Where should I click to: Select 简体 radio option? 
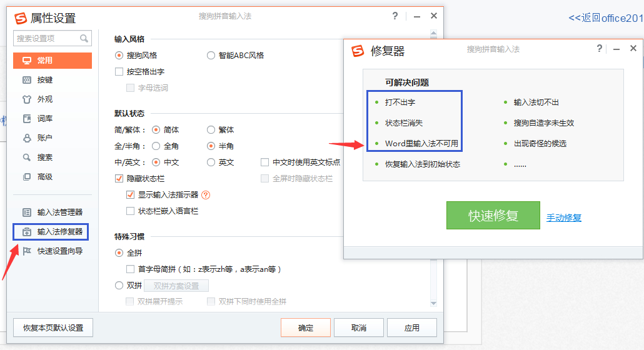click(156, 130)
